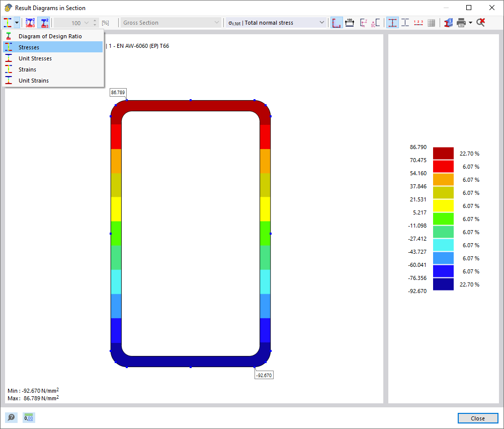504x429 pixels.
Task: Click the section outline display icon
Action: pos(337,22)
